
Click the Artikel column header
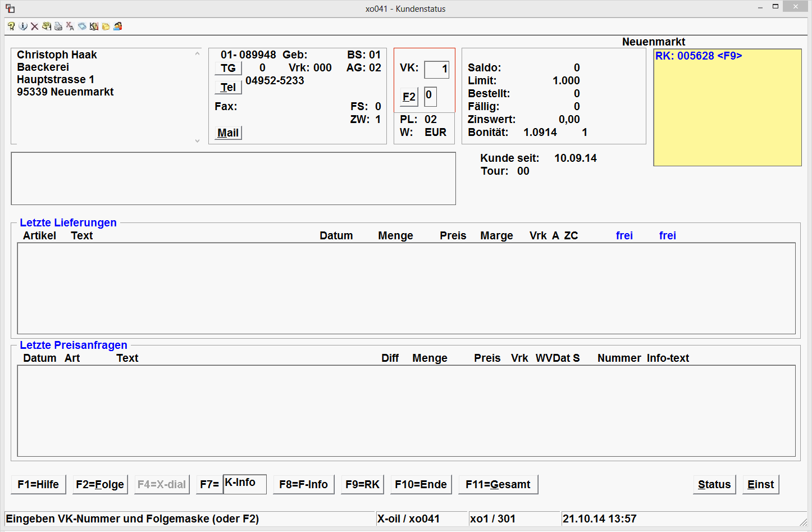point(39,235)
